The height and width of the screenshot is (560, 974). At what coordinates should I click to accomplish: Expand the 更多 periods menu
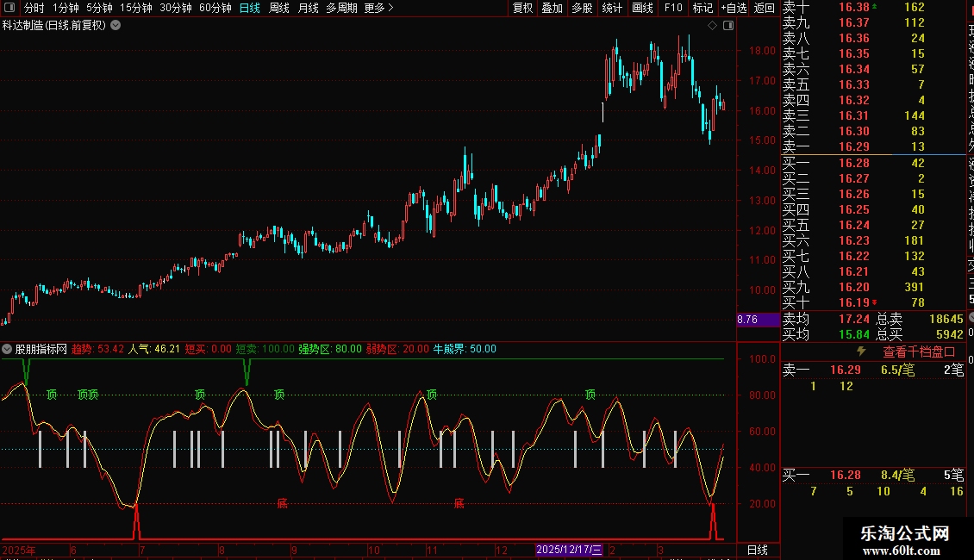(379, 8)
